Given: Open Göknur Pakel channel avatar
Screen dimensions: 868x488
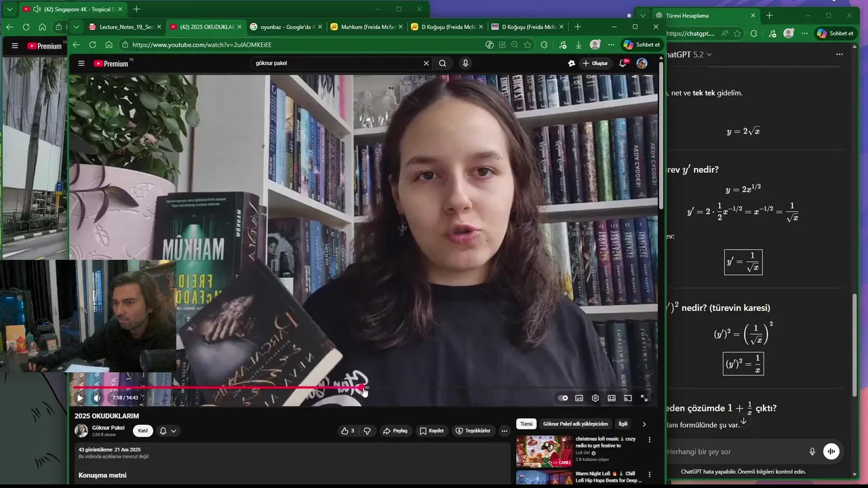Looking at the screenshot, I should point(81,430).
